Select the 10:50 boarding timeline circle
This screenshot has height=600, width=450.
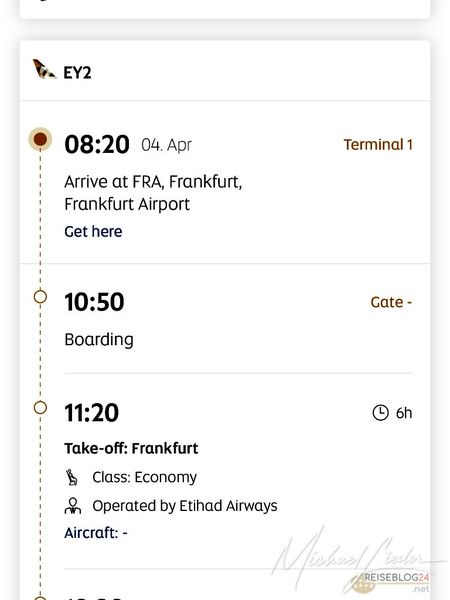(x=40, y=297)
